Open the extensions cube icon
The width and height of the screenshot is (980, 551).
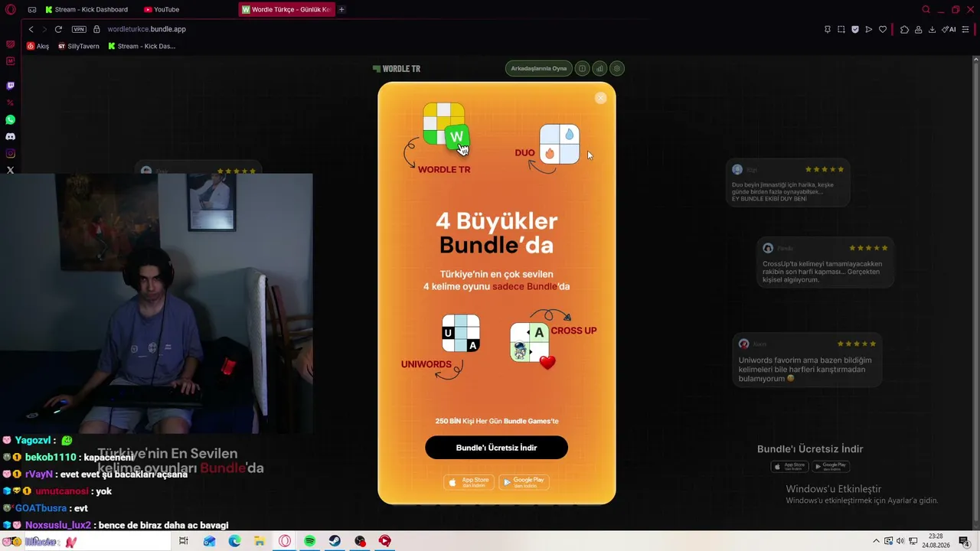pyautogui.click(x=904, y=29)
